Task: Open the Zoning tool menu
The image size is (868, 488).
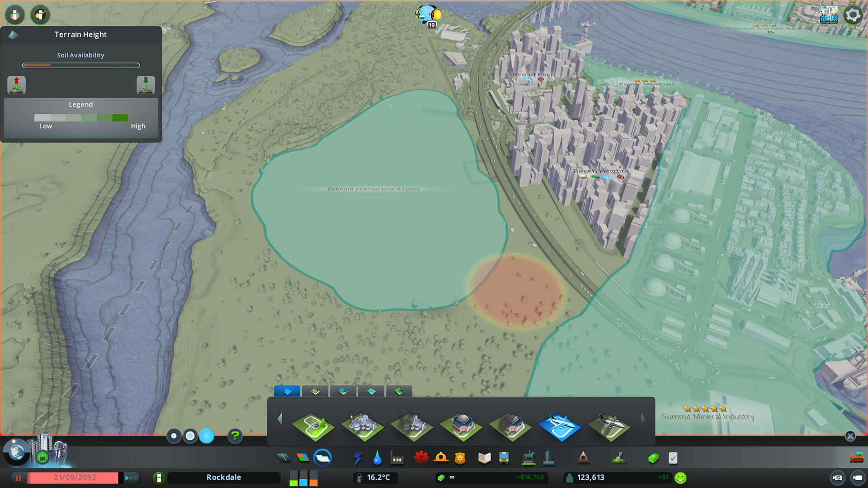Action: (x=303, y=458)
